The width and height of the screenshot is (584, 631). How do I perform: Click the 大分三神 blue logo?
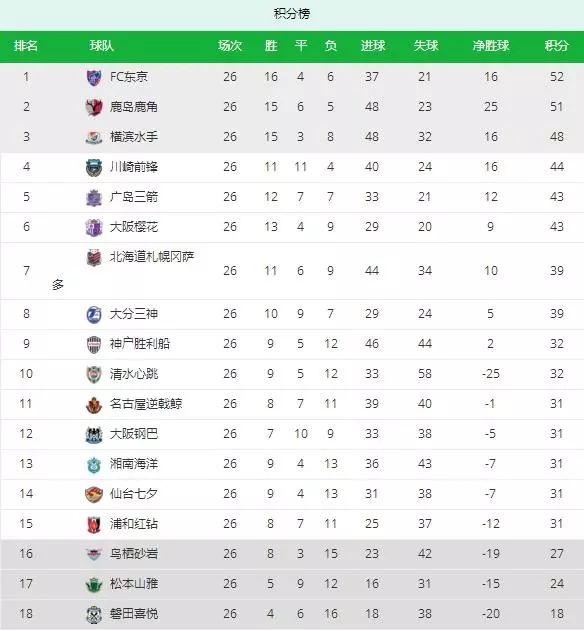(x=94, y=315)
